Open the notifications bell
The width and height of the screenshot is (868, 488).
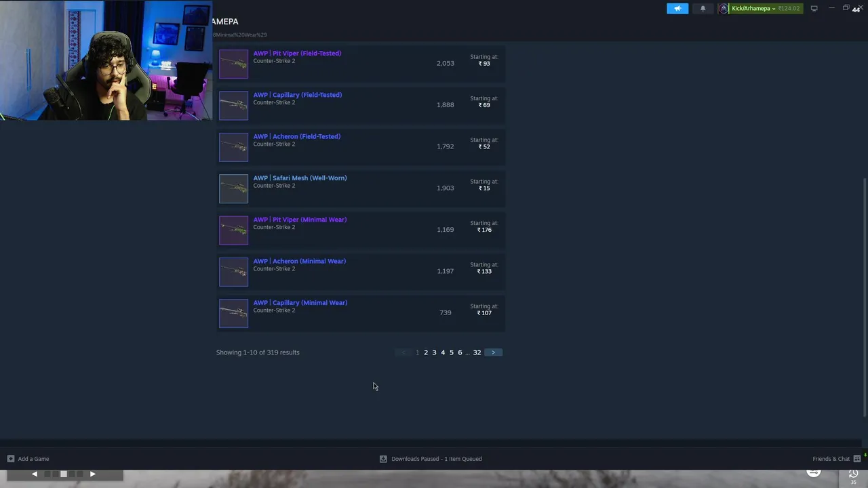click(x=703, y=8)
